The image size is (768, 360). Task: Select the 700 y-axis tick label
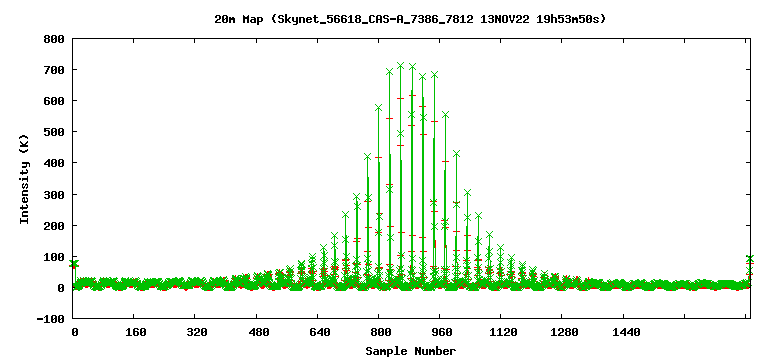(57, 70)
